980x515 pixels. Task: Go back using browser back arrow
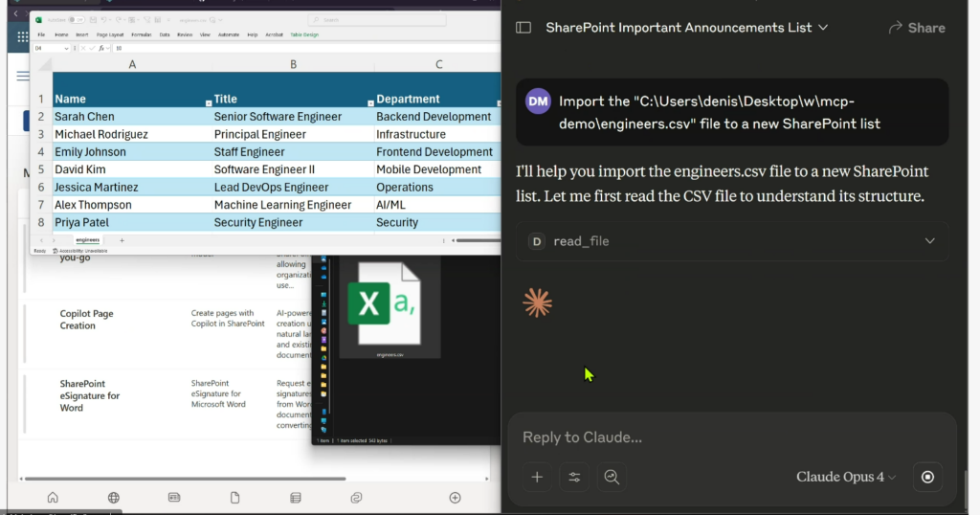pyautogui.click(x=15, y=13)
